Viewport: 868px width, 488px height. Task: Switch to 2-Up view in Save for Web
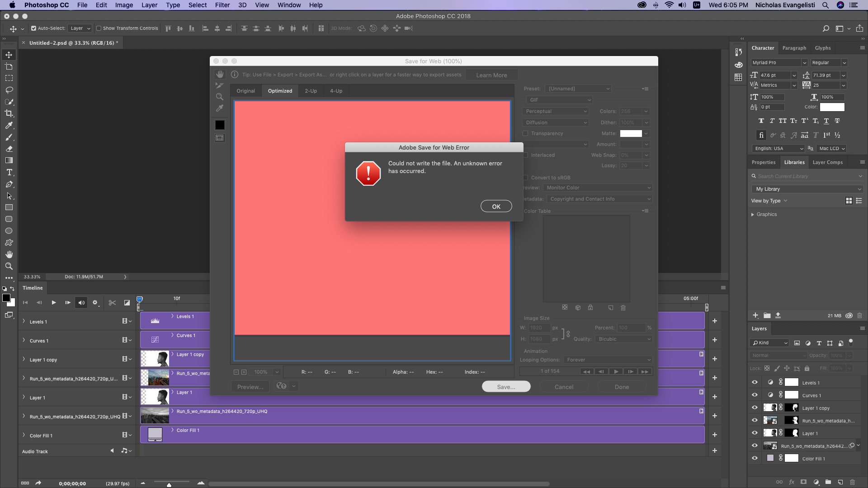311,90
